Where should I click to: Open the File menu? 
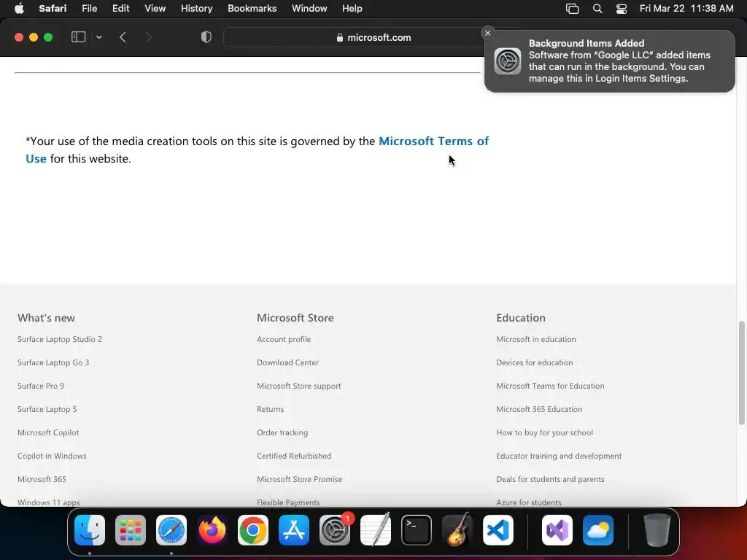pyautogui.click(x=89, y=8)
